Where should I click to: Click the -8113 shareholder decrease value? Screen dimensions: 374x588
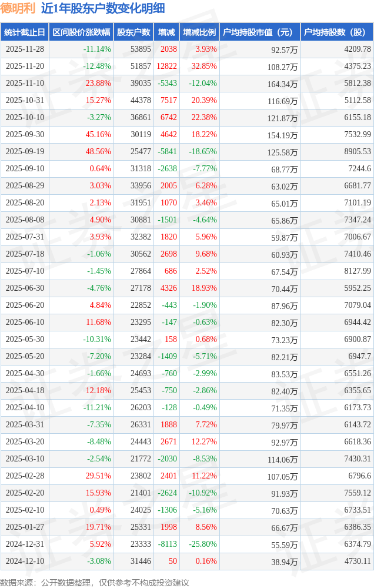pos(167,544)
